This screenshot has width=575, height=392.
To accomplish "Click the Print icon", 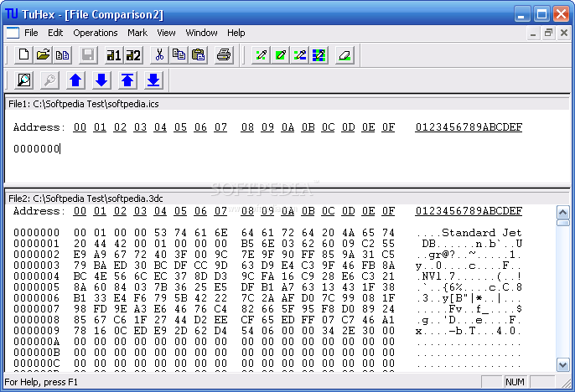I will click(224, 55).
